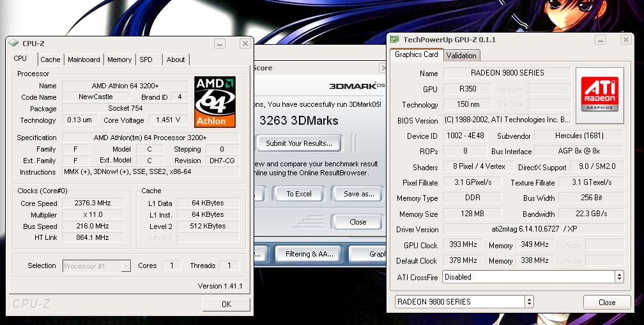Click the Bus Interface value AGP 8x @ 8x
Screen dimensions: 644x325
pyautogui.click(x=579, y=151)
